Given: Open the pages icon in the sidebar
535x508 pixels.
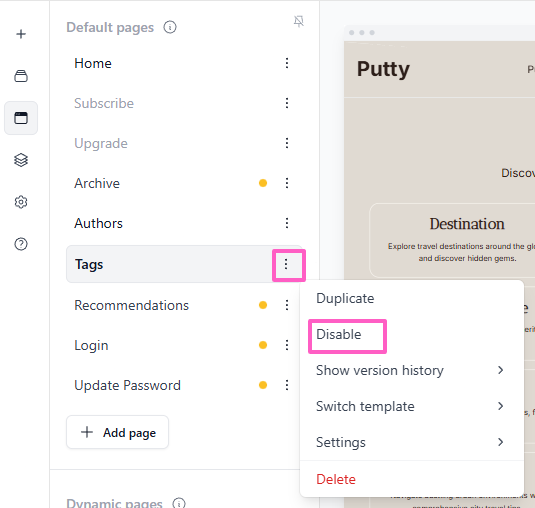Looking at the screenshot, I should click(21, 118).
